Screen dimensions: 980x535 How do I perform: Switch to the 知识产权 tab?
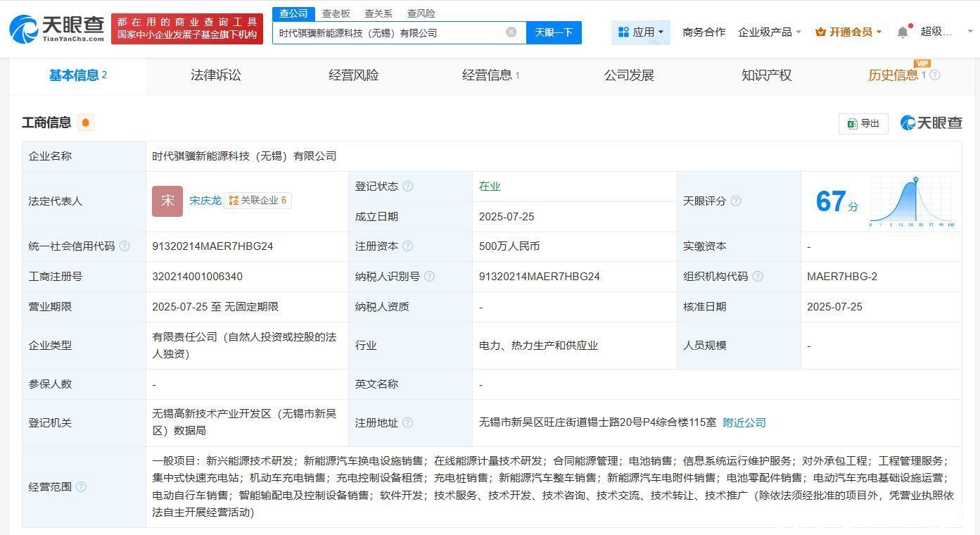click(766, 75)
